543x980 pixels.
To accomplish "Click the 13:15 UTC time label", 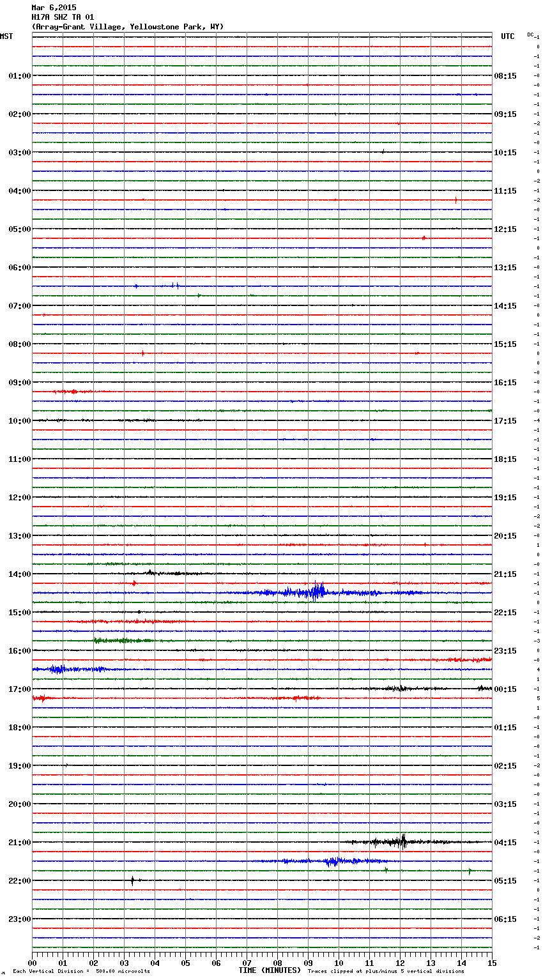I will pos(505,268).
